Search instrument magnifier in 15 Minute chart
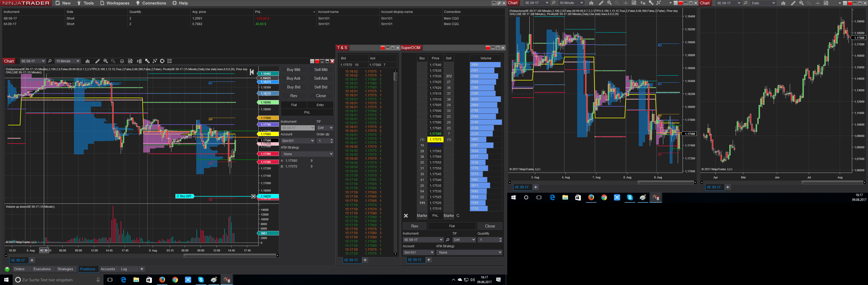Screen dimensions: 868x285 [50, 61]
